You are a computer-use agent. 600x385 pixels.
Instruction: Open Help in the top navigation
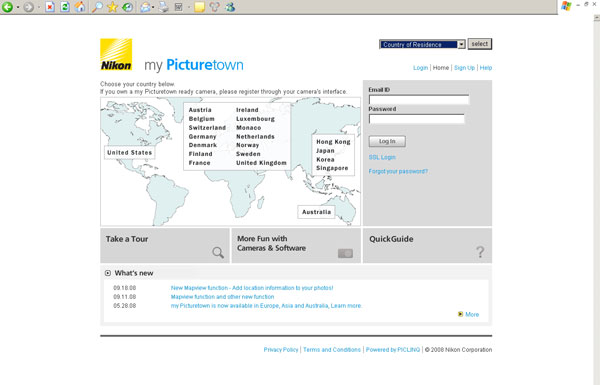tap(486, 68)
